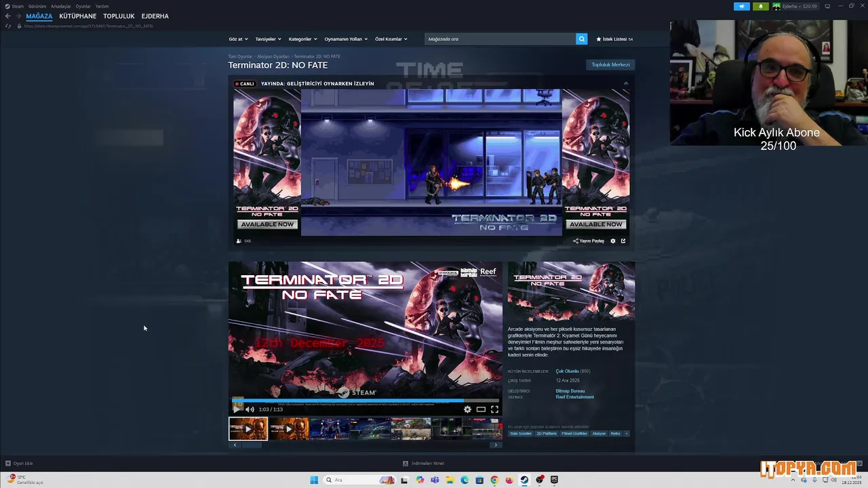Reload the store page
Image resolution: width=868 pixels, height=488 pixels.
pyautogui.click(x=8, y=26)
